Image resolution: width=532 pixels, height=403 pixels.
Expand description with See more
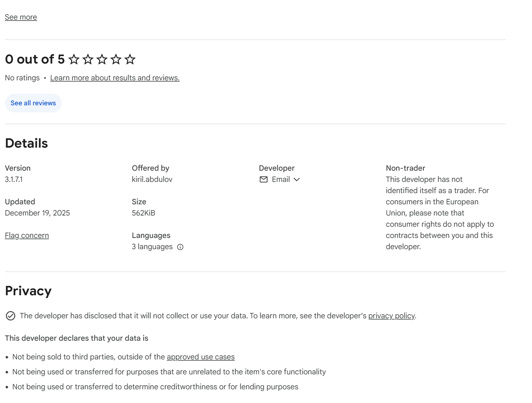[21, 17]
